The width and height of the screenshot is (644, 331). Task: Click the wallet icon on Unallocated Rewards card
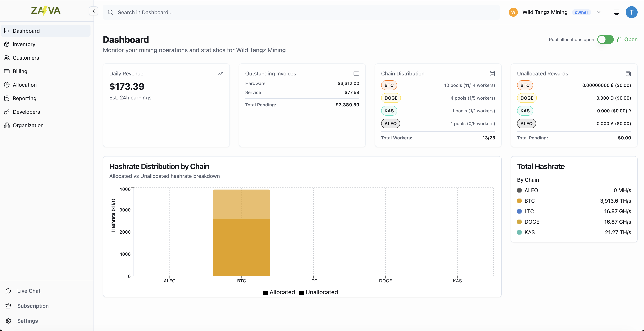(x=628, y=73)
